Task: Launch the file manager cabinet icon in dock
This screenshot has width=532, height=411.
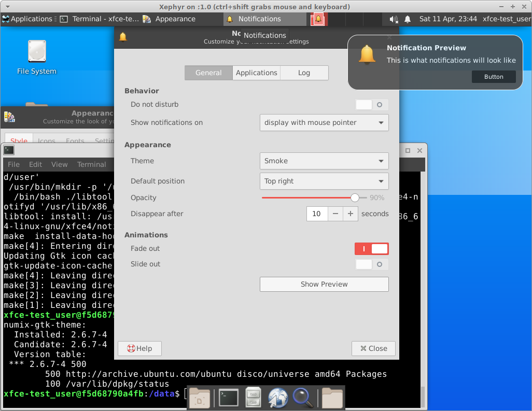Action: [253, 398]
